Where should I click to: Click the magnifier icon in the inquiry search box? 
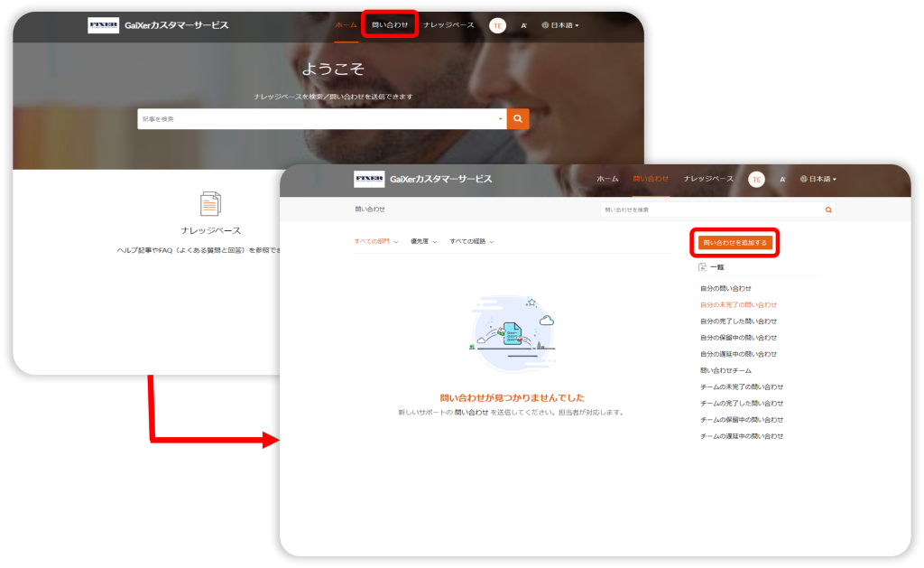coord(828,210)
